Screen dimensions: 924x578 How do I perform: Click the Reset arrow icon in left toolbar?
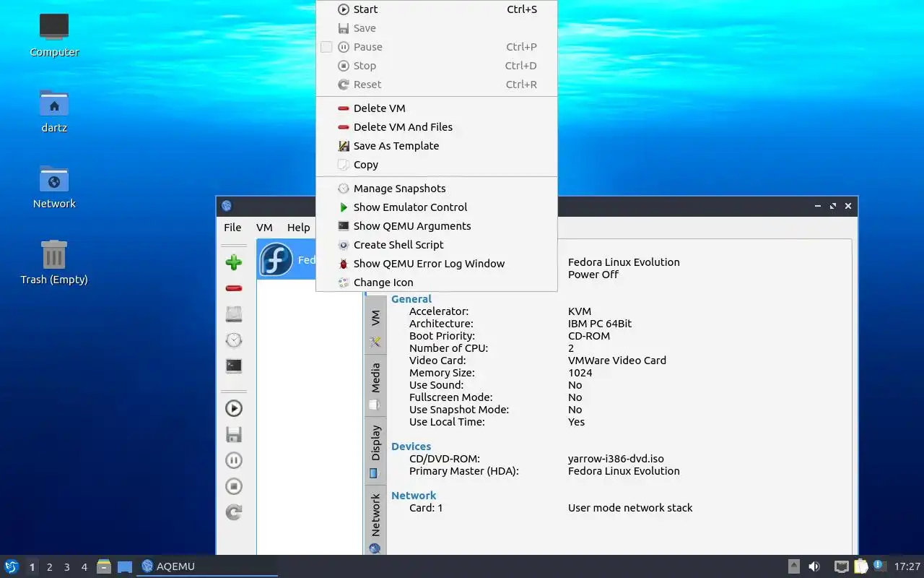pos(233,512)
